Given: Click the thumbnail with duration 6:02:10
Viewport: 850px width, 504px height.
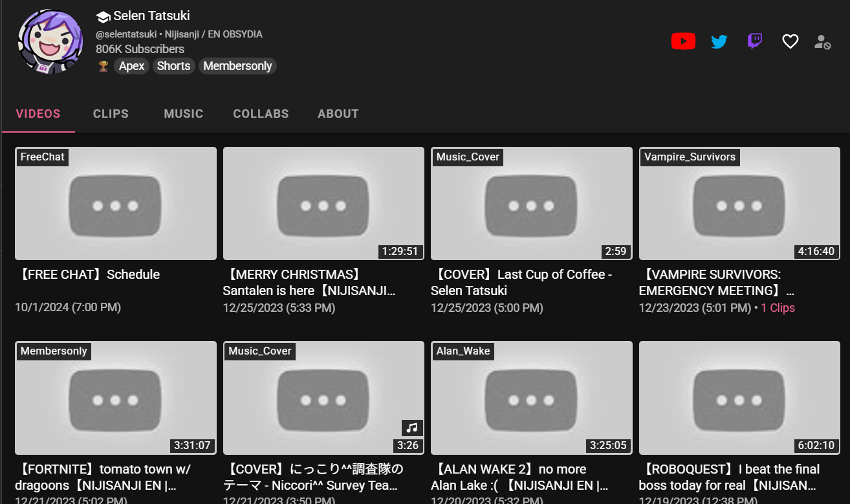Looking at the screenshot, I should click(x=739, y=398).
